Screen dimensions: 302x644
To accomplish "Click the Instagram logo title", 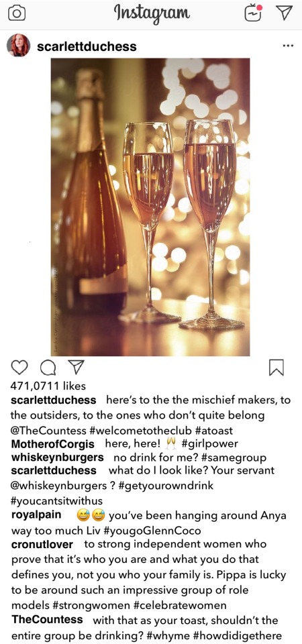I will [x=152, y=13].
